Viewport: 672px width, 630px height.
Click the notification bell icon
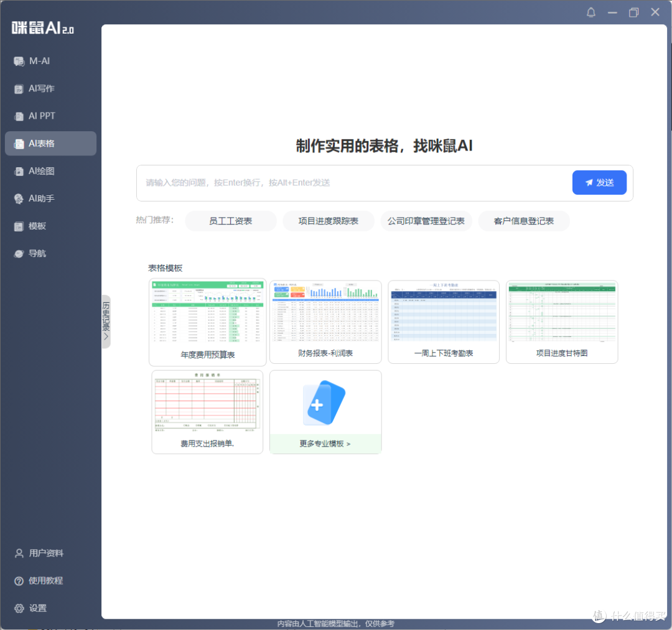pos(591,12)
